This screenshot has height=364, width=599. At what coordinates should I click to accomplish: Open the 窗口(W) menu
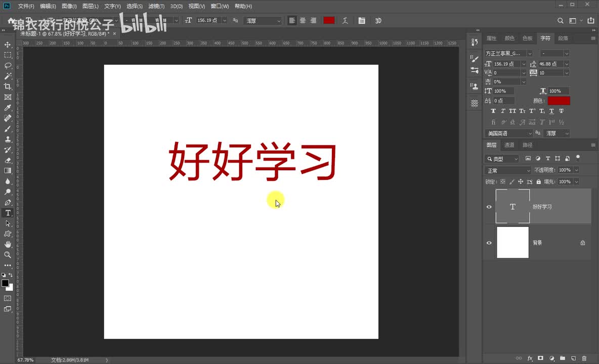tap(220, 6)
